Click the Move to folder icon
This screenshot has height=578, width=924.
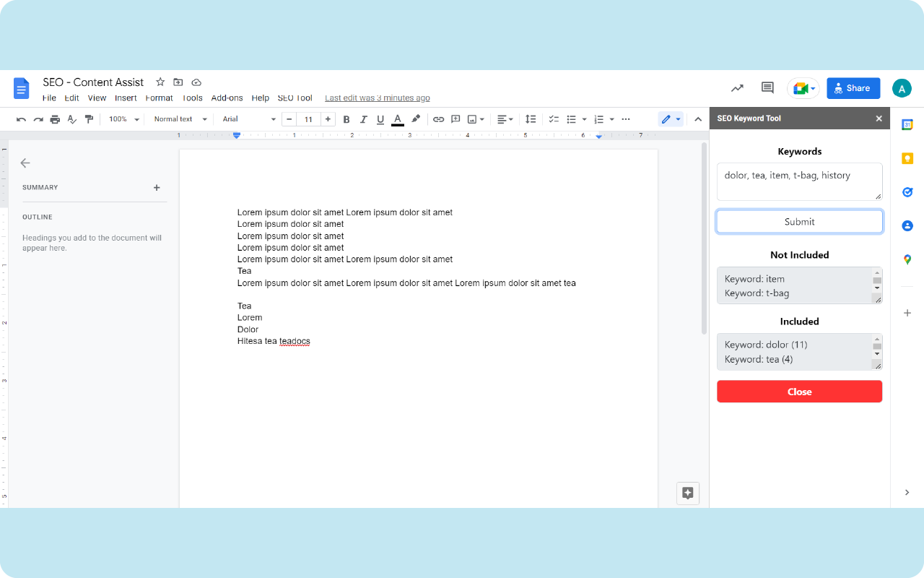coord(178,82)
